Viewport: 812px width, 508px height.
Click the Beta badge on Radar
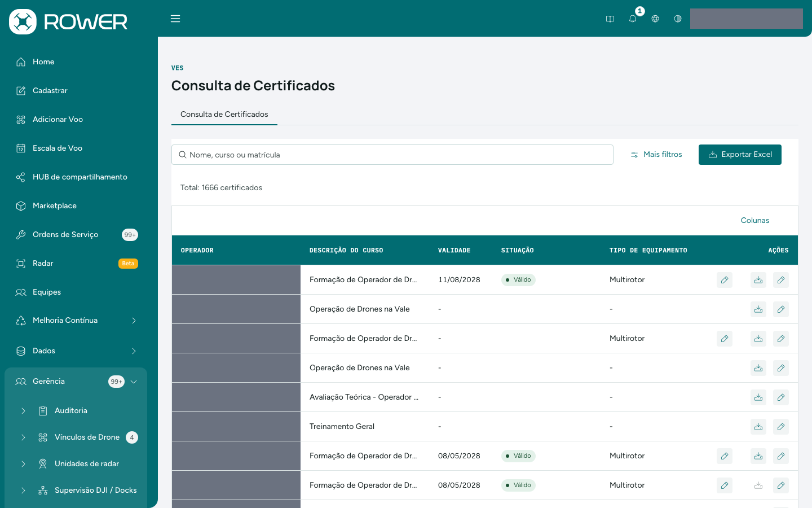click(x=128, y=264)
